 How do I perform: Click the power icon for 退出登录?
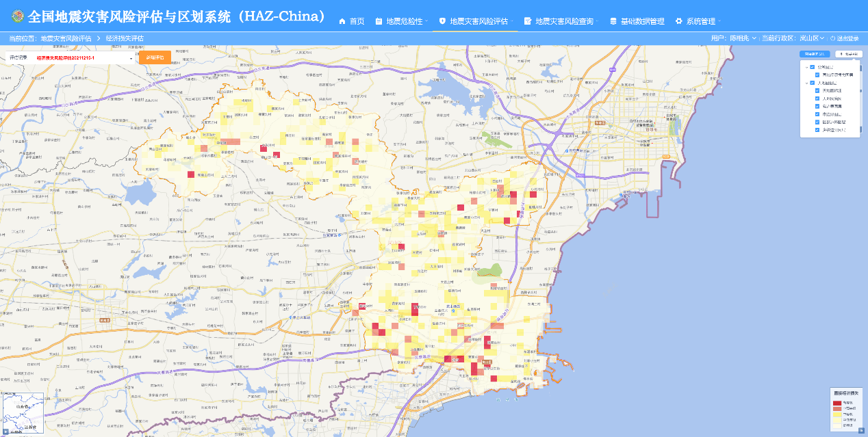833,38
